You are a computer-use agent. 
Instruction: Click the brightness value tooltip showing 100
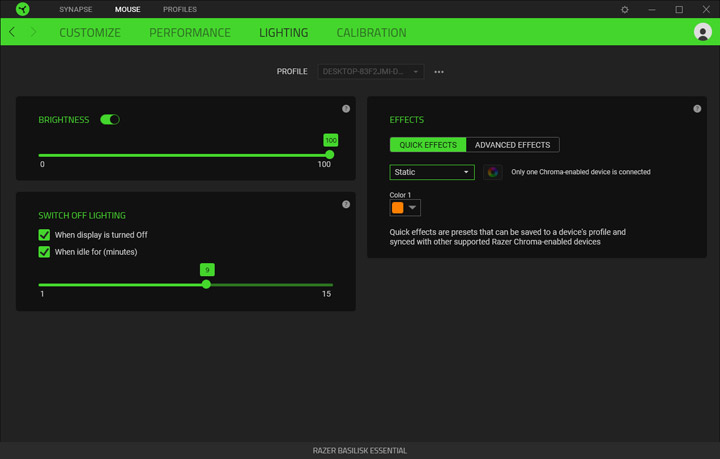click(331, 140)
